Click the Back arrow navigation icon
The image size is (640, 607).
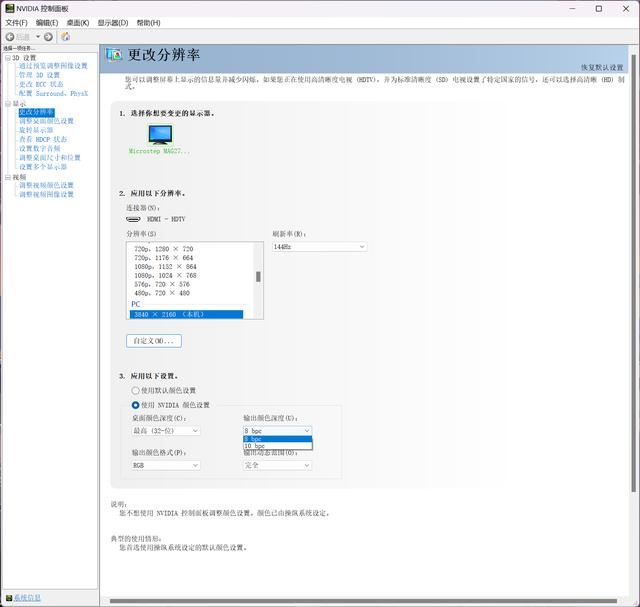[x=10, y=37]
